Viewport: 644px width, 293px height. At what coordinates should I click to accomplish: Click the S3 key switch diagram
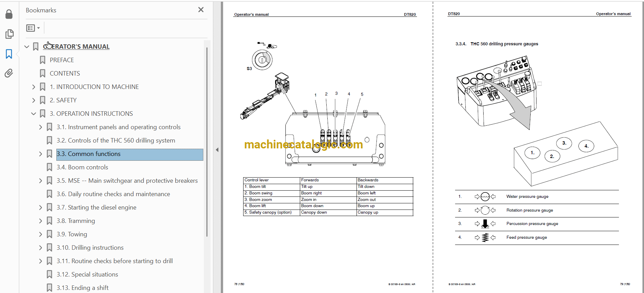coord(262,60)
